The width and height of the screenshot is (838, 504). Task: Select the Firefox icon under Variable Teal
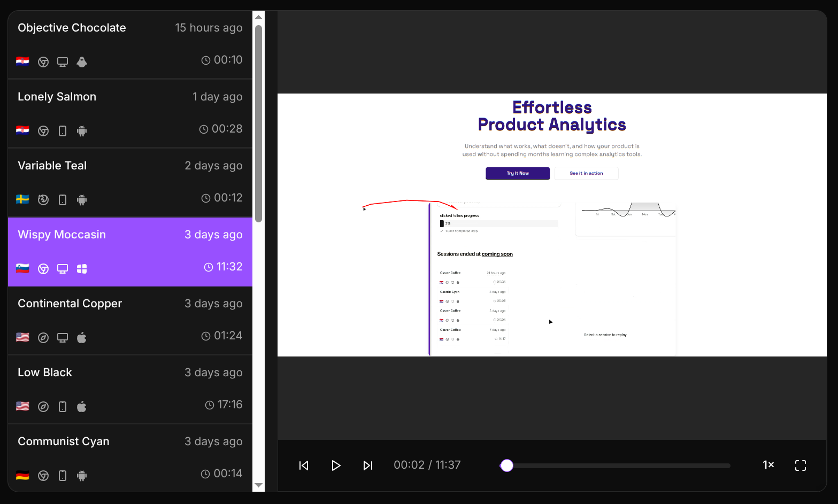click(x=43, y=199)
